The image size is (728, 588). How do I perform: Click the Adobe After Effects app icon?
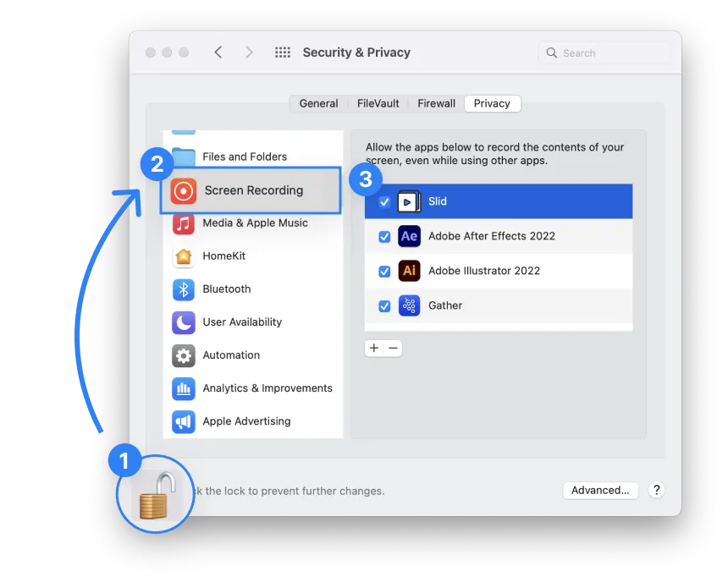tap(409, 236)
